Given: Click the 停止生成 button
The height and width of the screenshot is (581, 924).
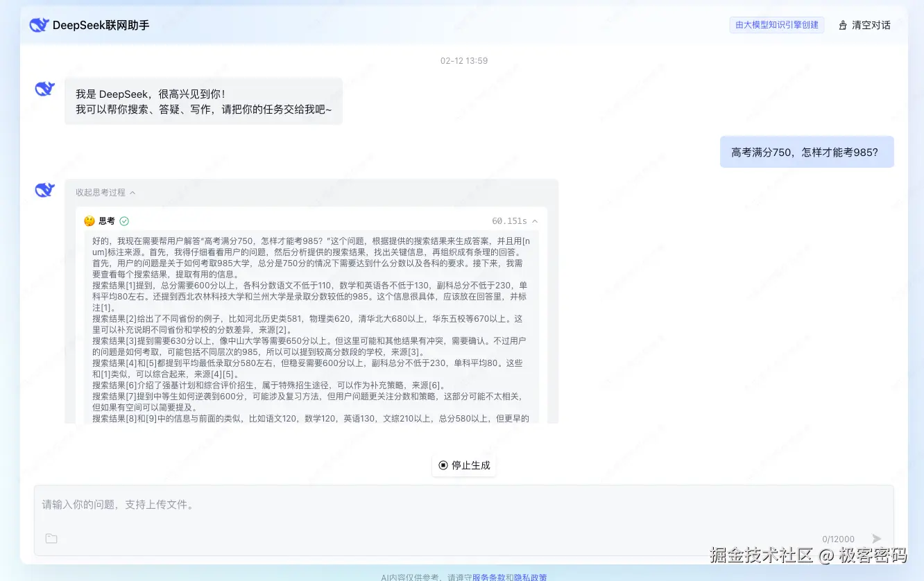Looking at the screenshot, I should (x=463, y=465).
